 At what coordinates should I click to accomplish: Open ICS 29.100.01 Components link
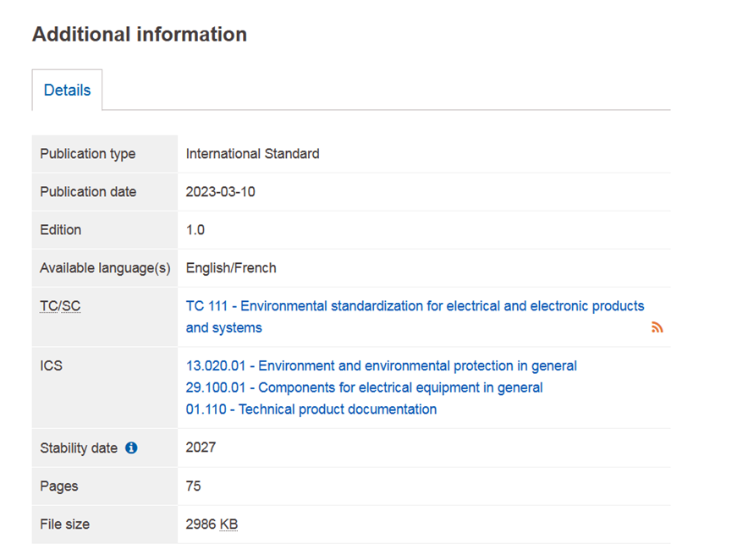pos(364,387)
